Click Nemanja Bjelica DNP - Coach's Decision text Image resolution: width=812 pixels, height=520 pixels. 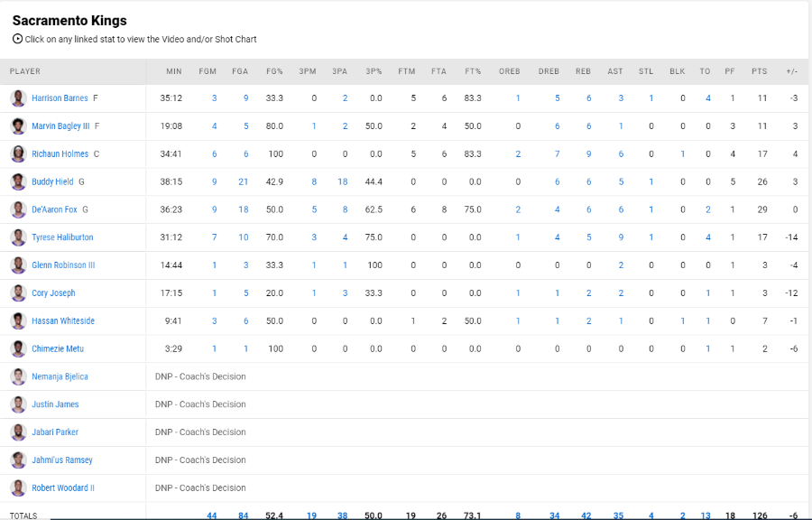(200, 376)
